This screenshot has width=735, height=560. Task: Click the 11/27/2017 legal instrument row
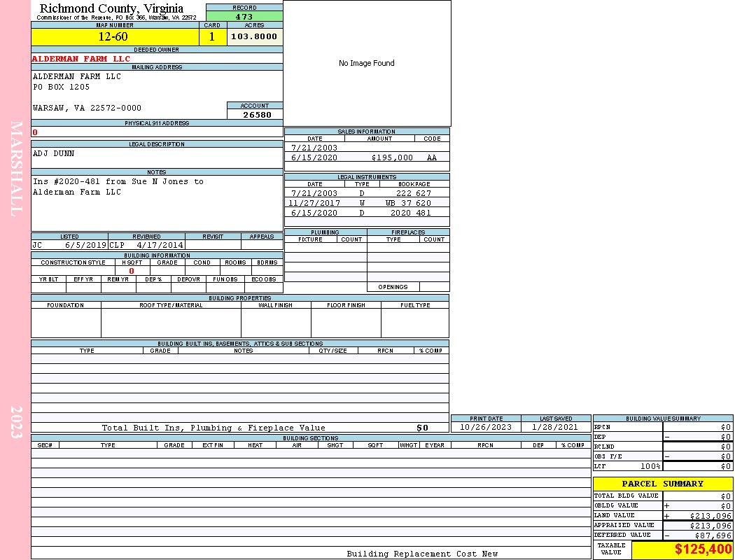click(366, 203)
